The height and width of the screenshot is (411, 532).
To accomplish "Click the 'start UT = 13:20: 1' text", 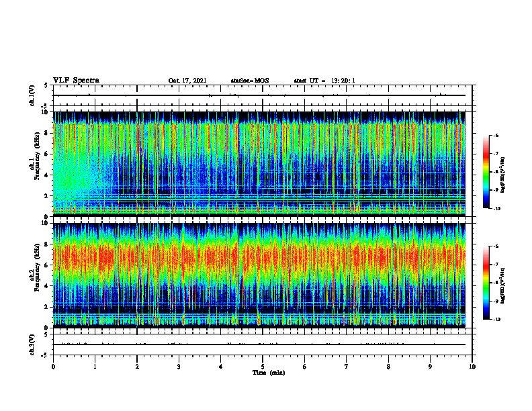I will (324, 81).
